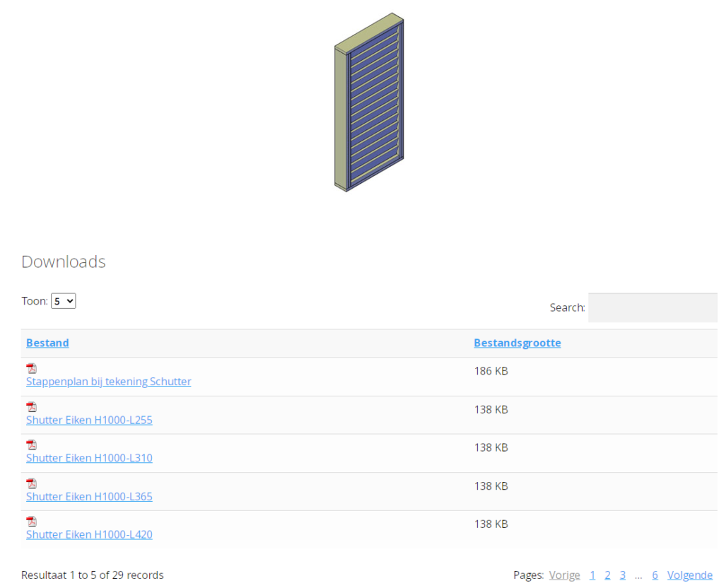
Task: Open the Toon rows-per-page dropdown
Action: pyautogui.click(x=63, y=301)
